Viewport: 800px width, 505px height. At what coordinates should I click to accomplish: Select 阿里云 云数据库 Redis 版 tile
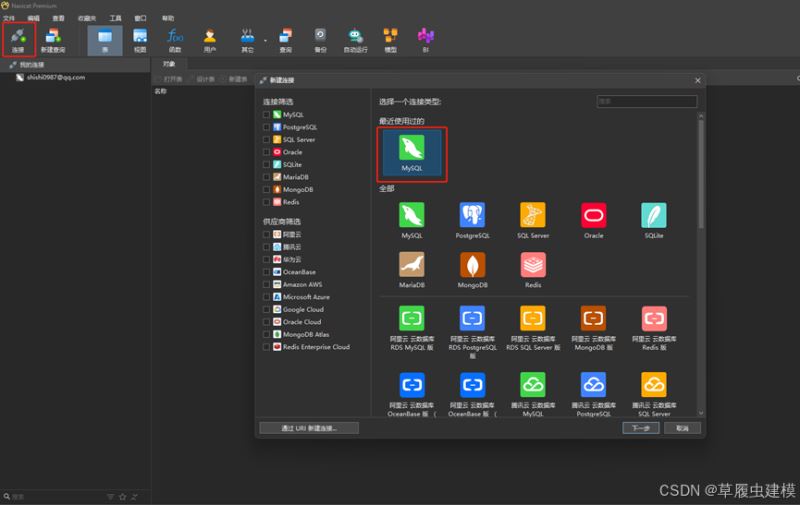coord(654,328)
